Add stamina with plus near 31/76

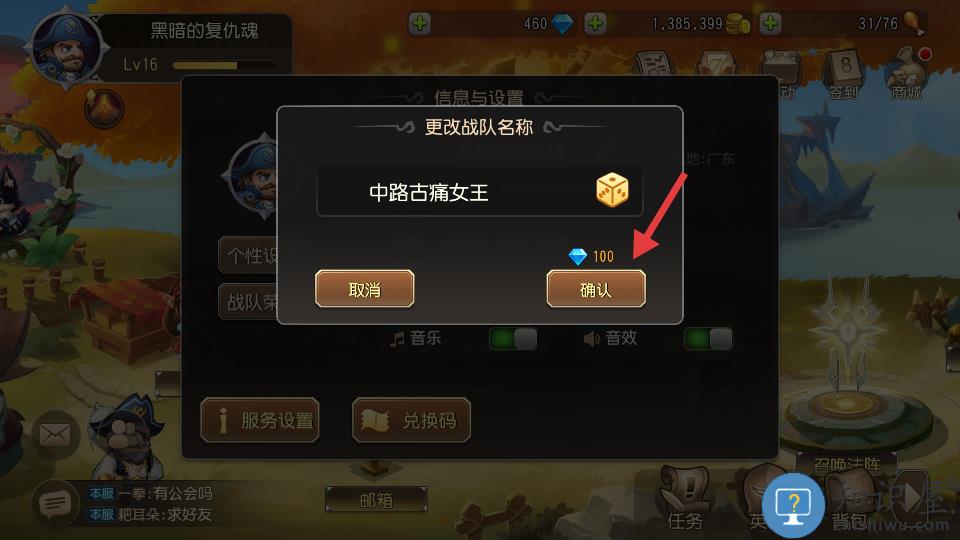[770, 24]
